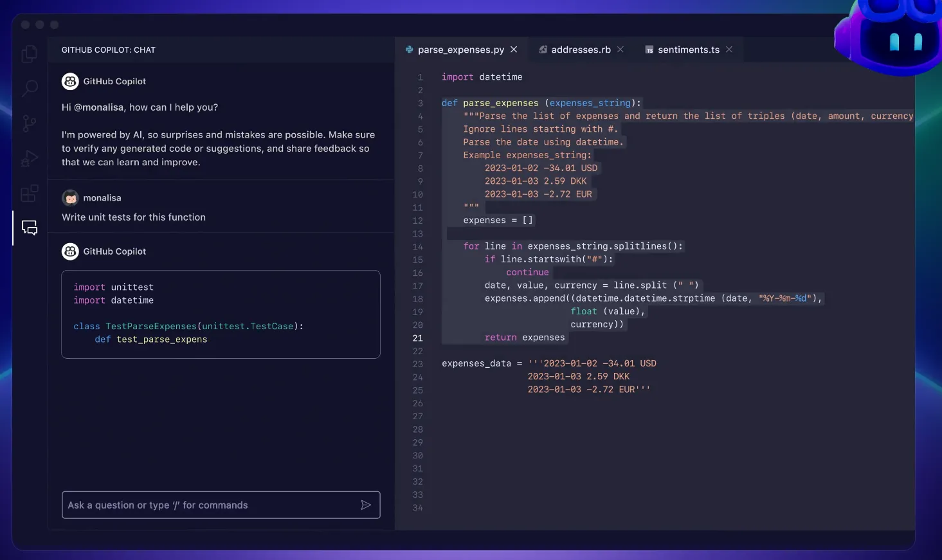942x560 pixels.
Task: Close the sentiments.ts tab
Action: [x=729, y=50]
